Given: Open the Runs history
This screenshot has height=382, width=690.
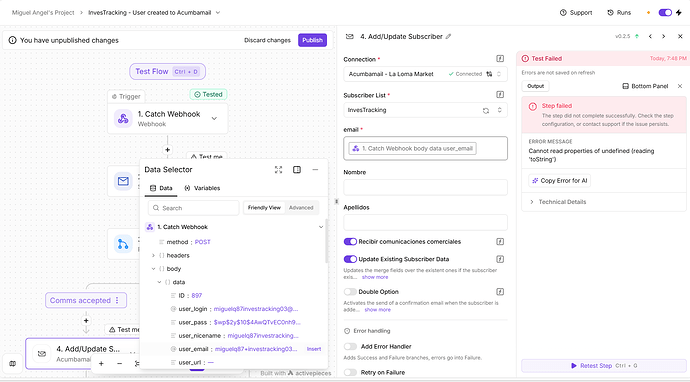Looking at the screenshot, I should 619,13.
